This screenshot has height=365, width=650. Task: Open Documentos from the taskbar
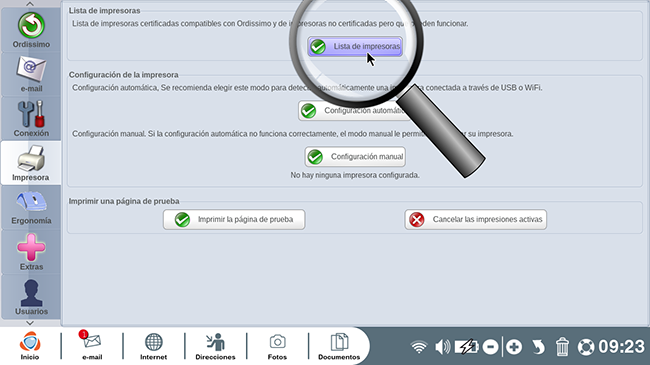[339, 346]
